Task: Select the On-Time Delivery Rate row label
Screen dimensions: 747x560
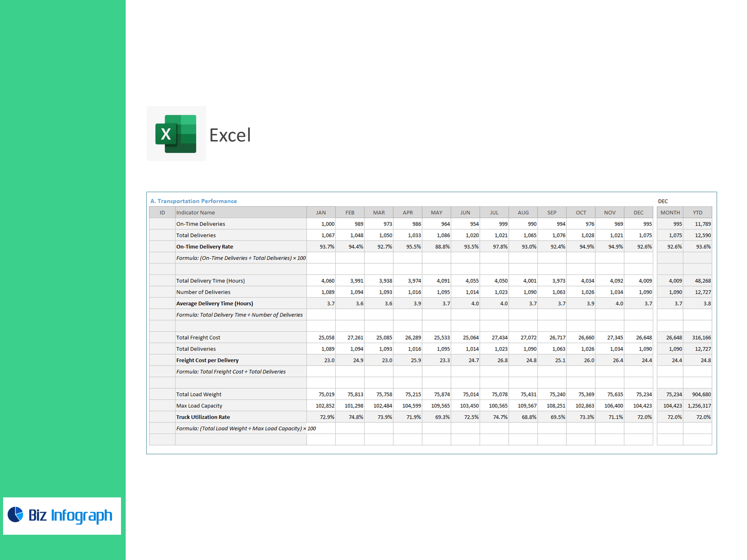Action: [205, 247]
